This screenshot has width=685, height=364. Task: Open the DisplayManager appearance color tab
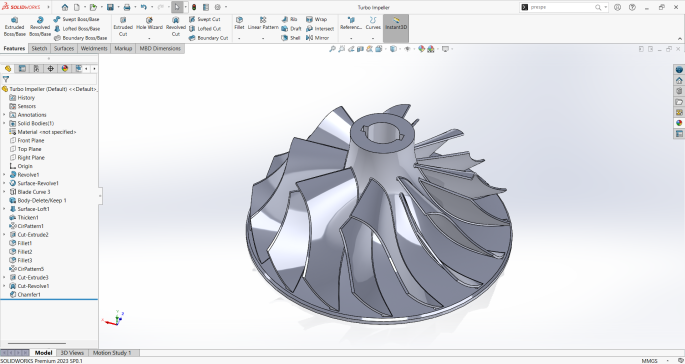point(65,69)
